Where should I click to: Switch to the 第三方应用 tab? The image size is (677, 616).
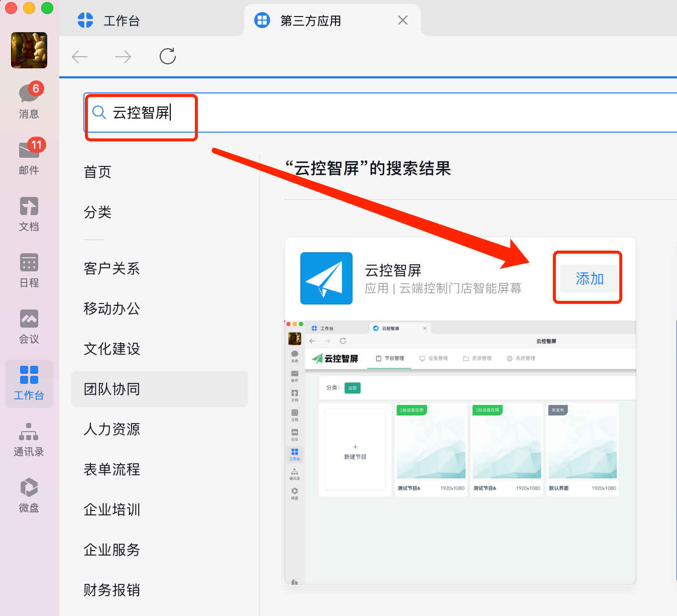[332, 20]
